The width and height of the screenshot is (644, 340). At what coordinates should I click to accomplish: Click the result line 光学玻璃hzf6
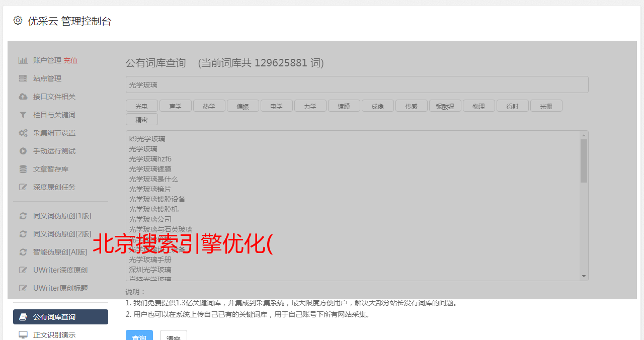150,159
